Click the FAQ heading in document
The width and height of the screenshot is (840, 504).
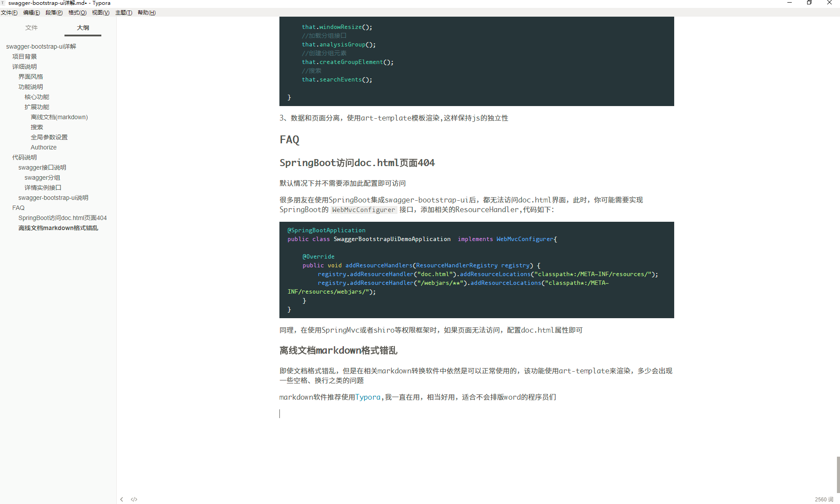[290, 140]
